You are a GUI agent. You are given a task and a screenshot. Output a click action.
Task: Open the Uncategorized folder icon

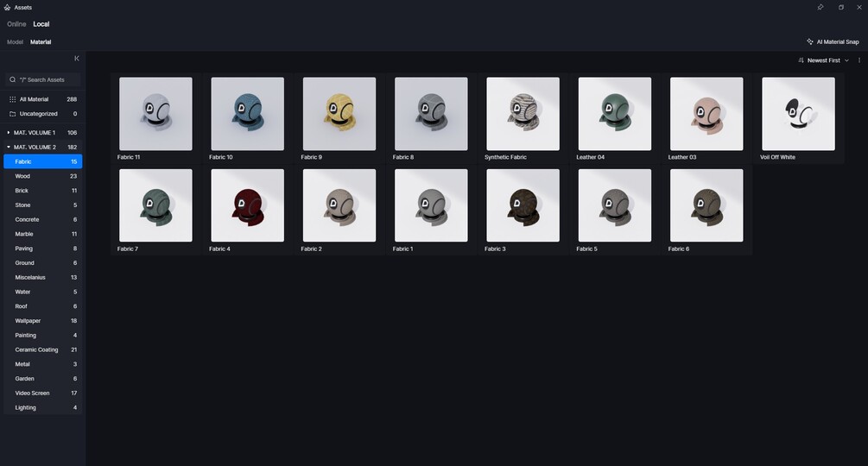(x=13, y=114)
